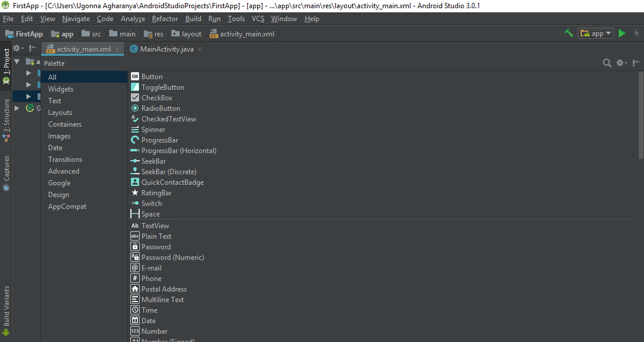Select Password (Numeric) field
This screenshot has width=644, height=342.
(x=167, y=258)
